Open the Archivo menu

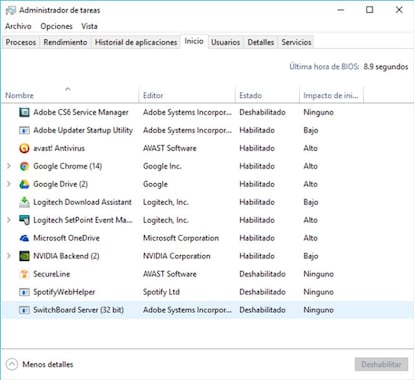click(18, 26)
